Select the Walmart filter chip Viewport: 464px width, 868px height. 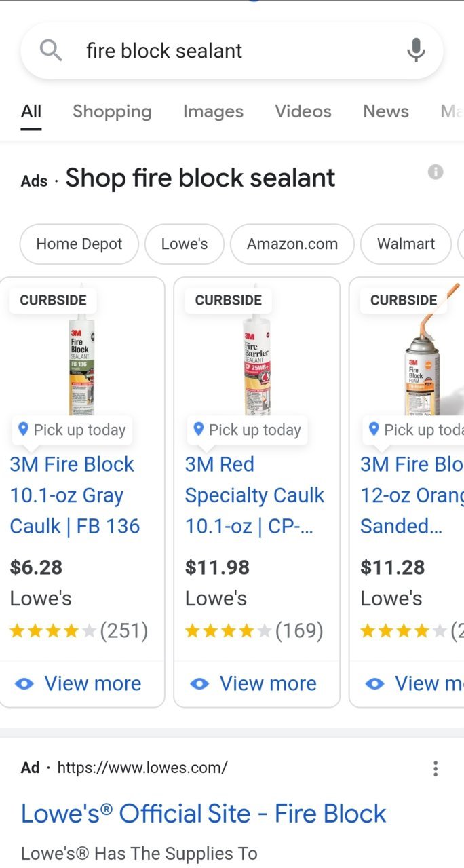pyautogui.click(x=406, y=244)
